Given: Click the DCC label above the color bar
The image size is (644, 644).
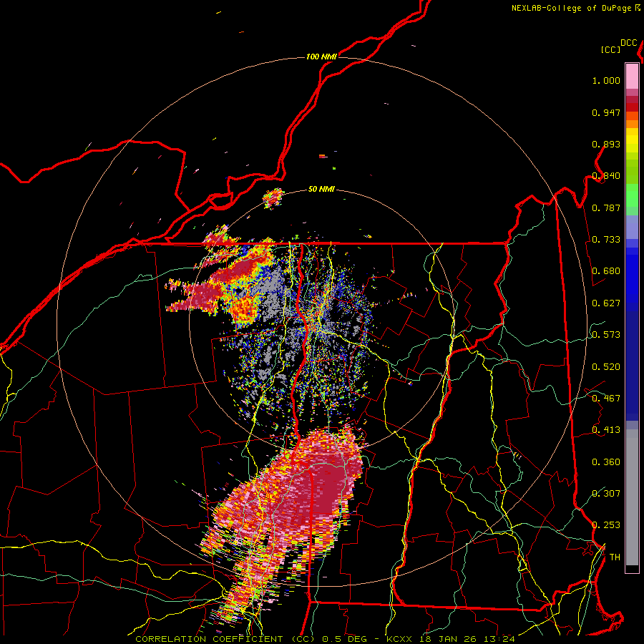Looking at the screenshot, I should 628,43.
